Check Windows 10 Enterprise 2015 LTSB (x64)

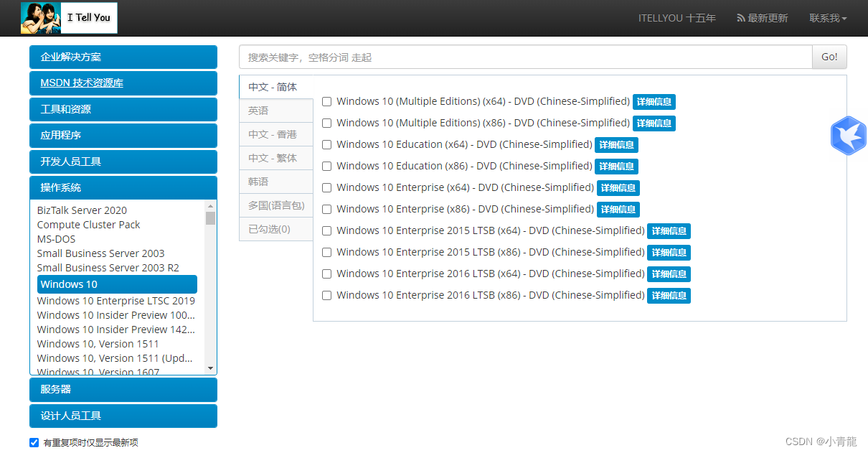pyautogui.click(x=327, y=231)
